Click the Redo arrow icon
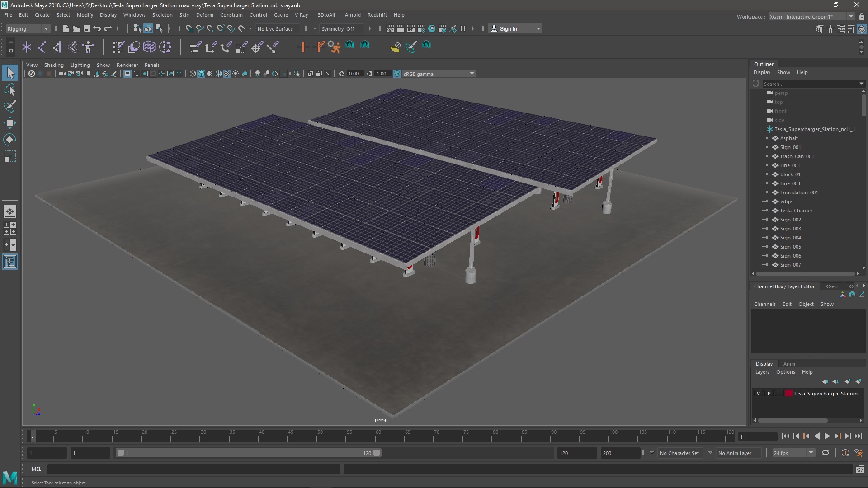 (x=108, y=28)
